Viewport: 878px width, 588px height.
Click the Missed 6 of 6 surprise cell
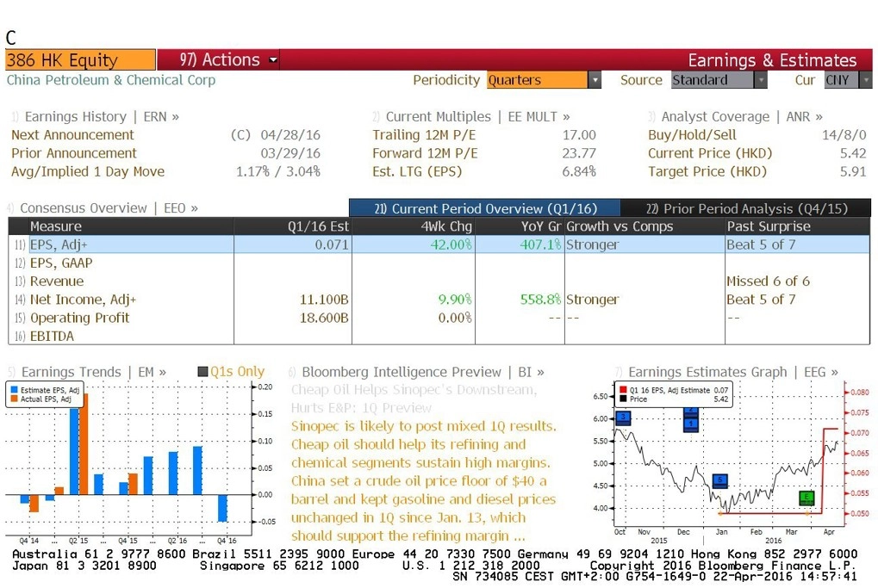point(769,282)
